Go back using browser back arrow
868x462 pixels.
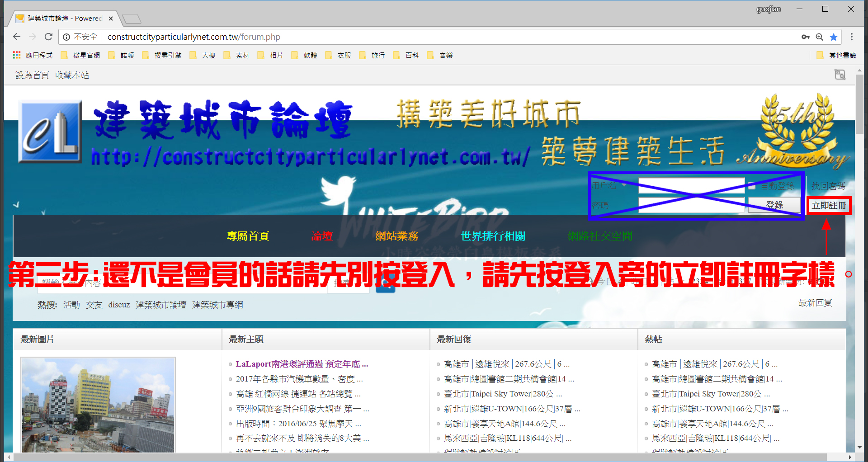[17, 37]
